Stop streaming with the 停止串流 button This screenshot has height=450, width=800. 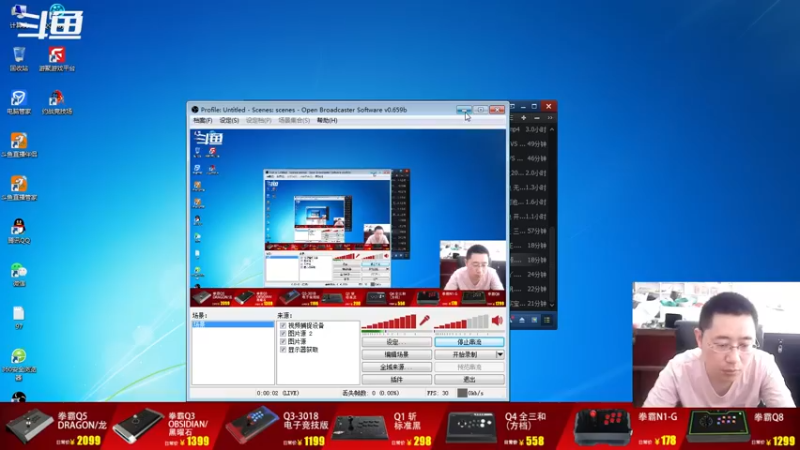pos(469,342)
